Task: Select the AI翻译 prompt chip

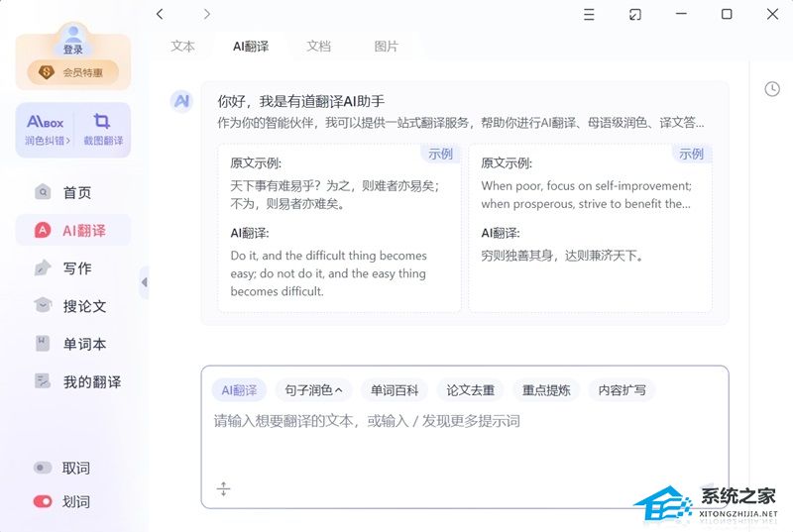Action: pyautogui.click(x=239, y=390)
